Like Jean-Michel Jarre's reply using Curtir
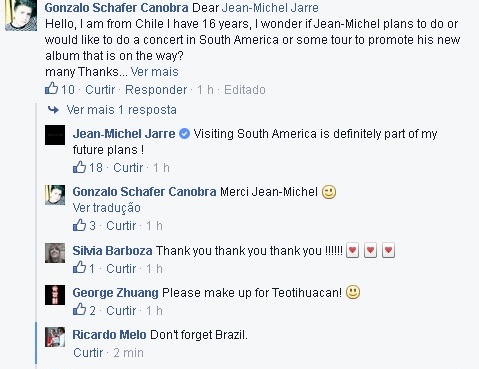 coord(128,167)
